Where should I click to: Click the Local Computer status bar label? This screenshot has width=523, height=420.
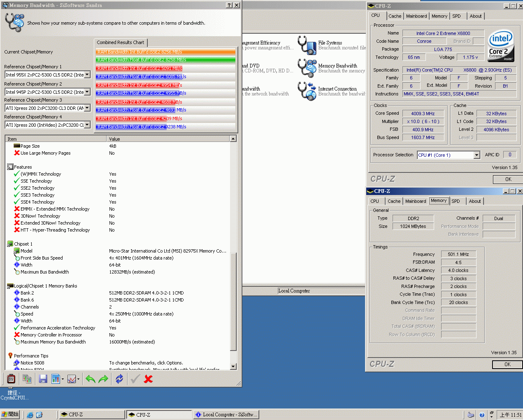pyautogui.click(x=294, y=291)
